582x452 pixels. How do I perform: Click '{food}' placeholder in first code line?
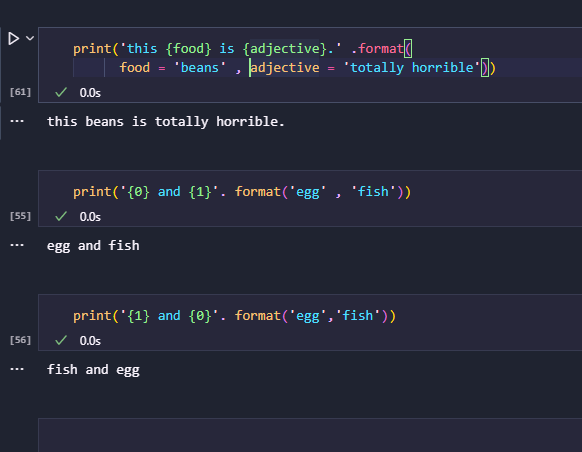click(189, 49)
